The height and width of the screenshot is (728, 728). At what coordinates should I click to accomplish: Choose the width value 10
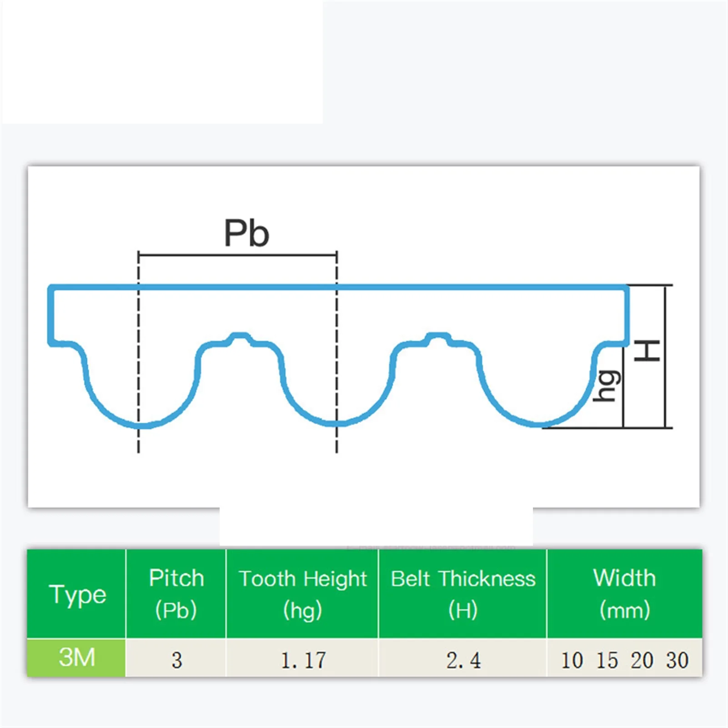(572, 660)
